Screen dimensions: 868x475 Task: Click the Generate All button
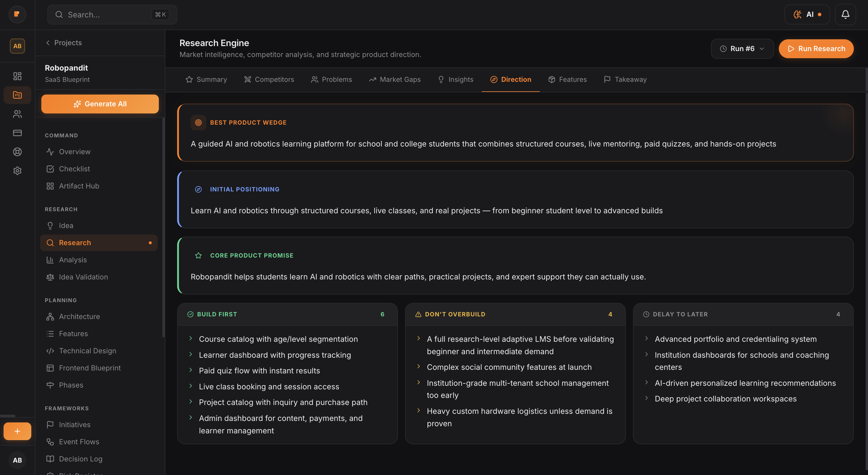click(100, 104)
